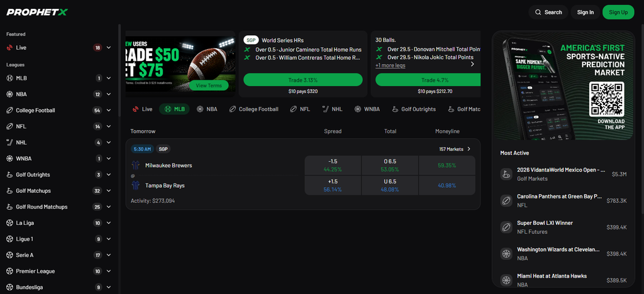Select Over 6.5 total at 53.05%
Screen dimensions: 644x294
point(390,165)
